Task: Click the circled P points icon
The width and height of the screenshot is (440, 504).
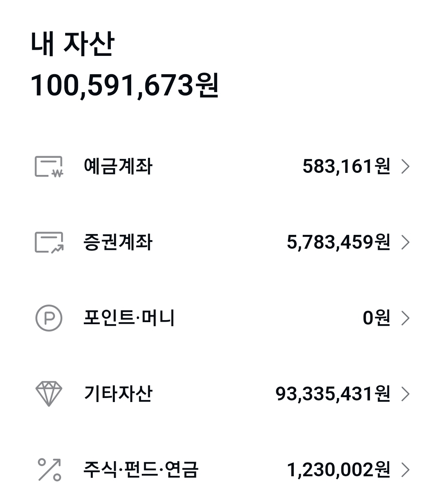Action: pos(49,318)
